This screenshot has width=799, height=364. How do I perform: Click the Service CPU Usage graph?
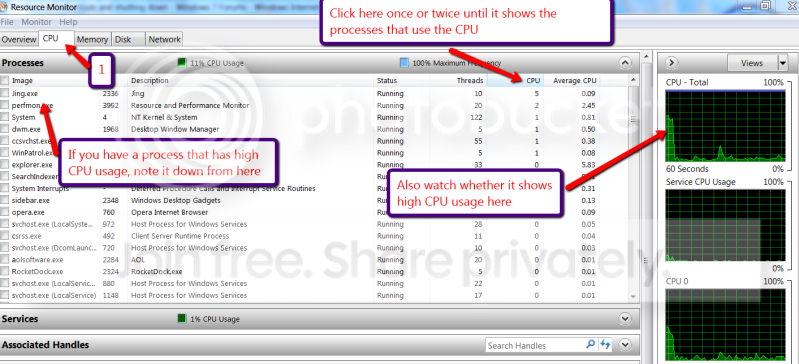(725, 225)
